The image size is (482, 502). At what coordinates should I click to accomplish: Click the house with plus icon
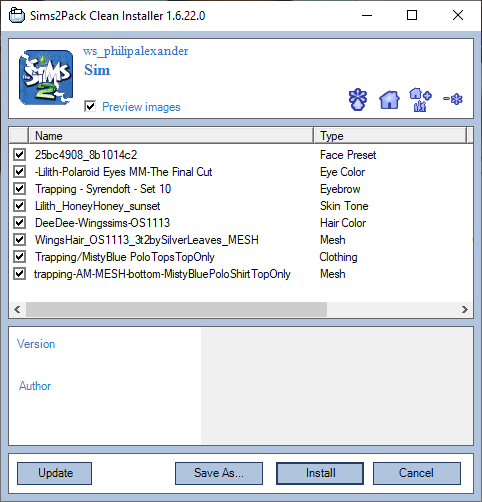pos(420,100)
